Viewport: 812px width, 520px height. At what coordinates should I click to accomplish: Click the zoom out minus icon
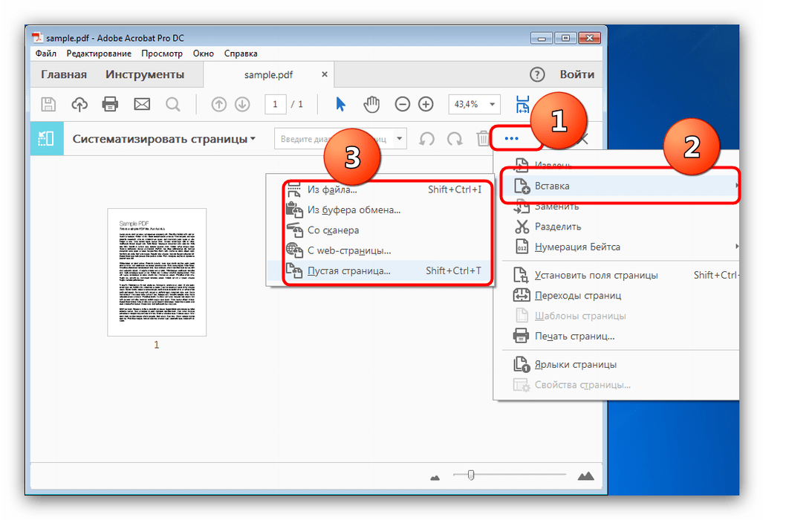click(x=402, y=104)
